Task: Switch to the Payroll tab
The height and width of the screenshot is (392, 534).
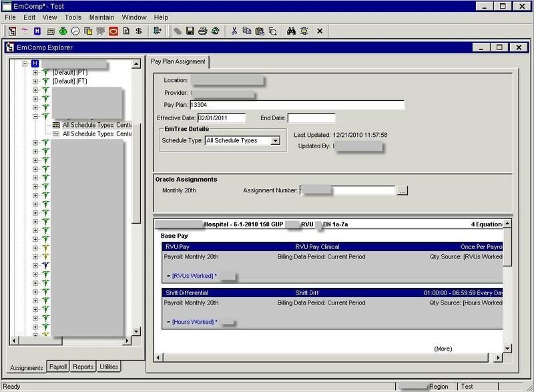Action: tap(58, 367)
